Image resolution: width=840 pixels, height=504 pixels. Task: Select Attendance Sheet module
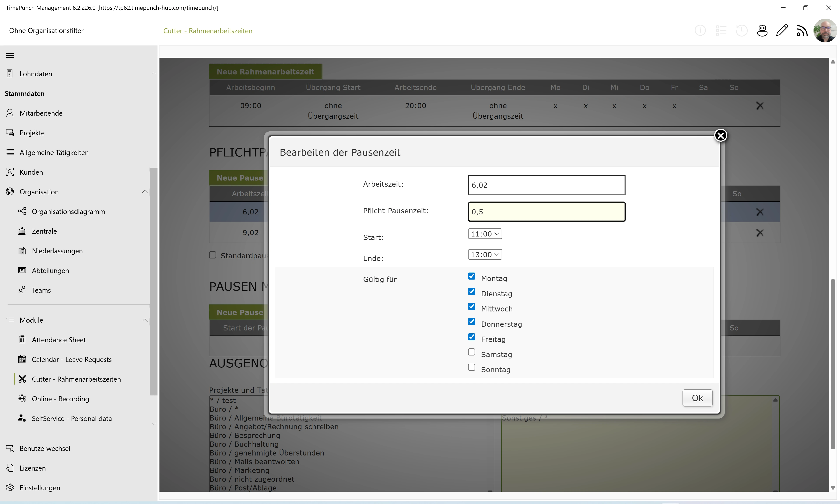(59, 340)
